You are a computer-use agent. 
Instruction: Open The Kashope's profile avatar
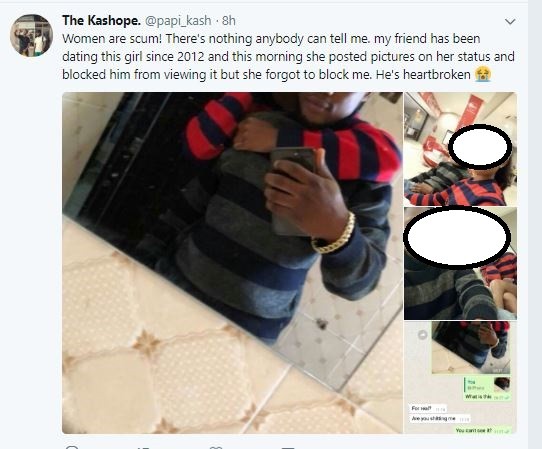point(31,35)
